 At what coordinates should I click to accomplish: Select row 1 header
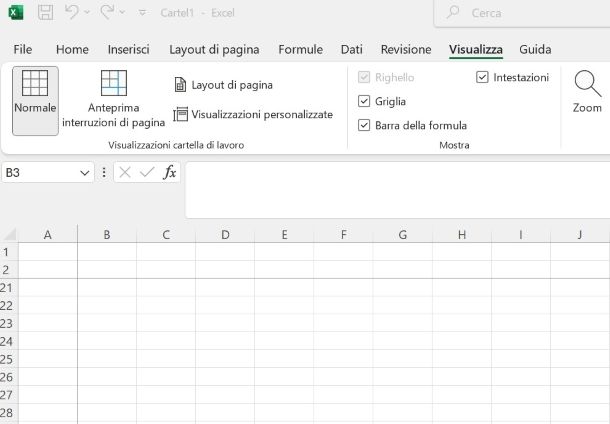[x=9, y=252]
